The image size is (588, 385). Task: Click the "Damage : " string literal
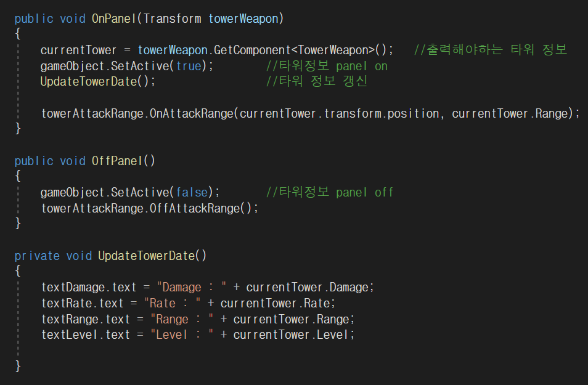(x=192, y=287)
